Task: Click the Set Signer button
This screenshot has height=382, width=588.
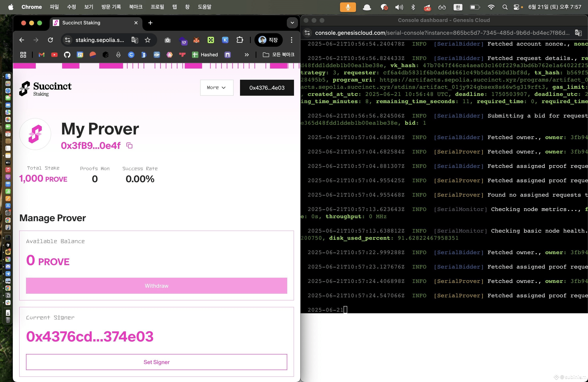Action: pos(156,362)
